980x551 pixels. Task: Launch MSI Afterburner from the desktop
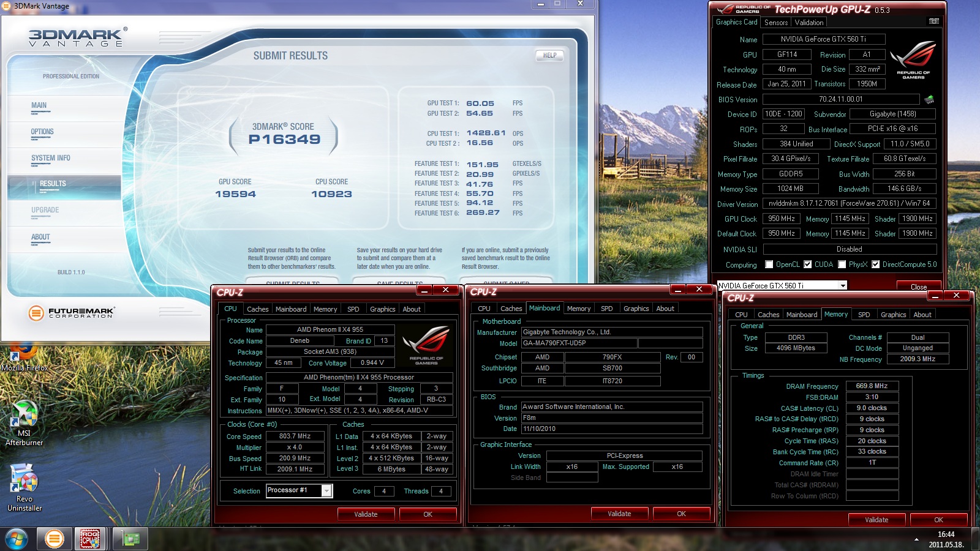24,424
